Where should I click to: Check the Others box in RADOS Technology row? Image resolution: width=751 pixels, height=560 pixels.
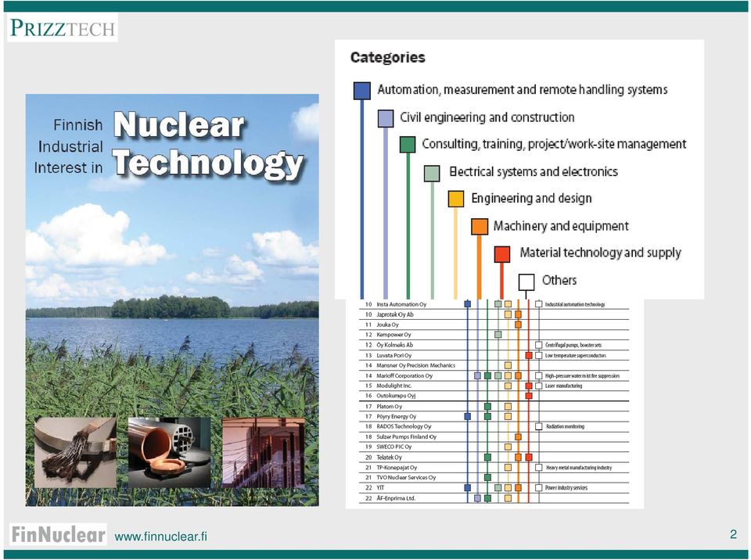[x=539, y=426]
